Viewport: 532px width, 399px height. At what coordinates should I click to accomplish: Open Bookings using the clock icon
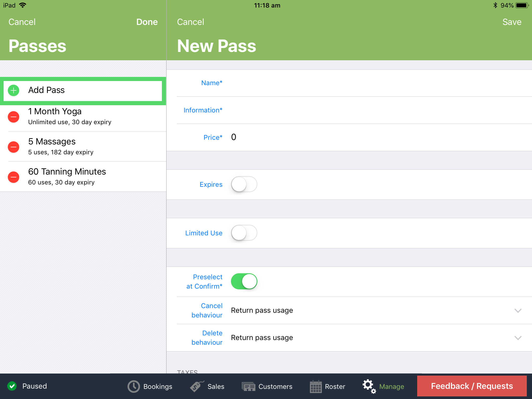[133, 386]
